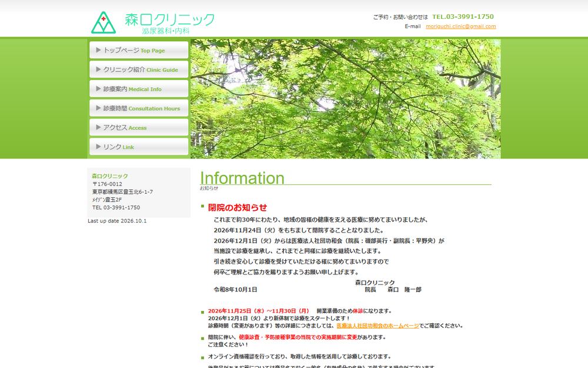Screen dimensions: 588x368
Task: Click the Information heading
Action: tap(242, 178)
